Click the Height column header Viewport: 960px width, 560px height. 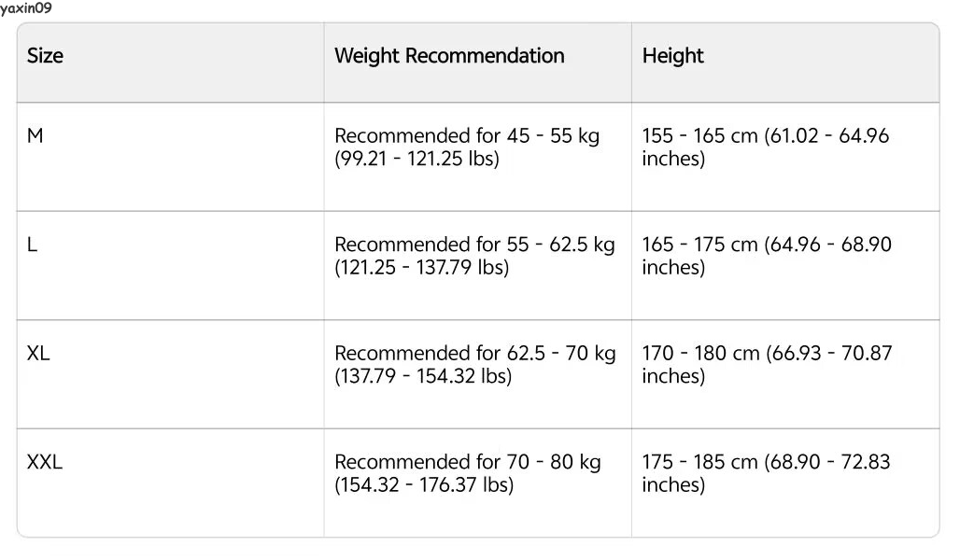672,56
